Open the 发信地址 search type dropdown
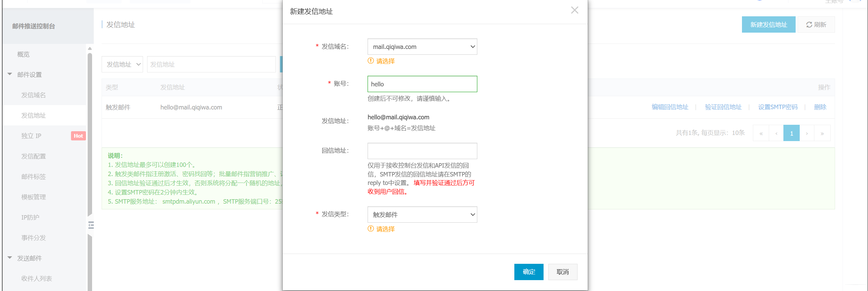The width and height of the screenshot is (868, 291). click(x=122, y=64)
